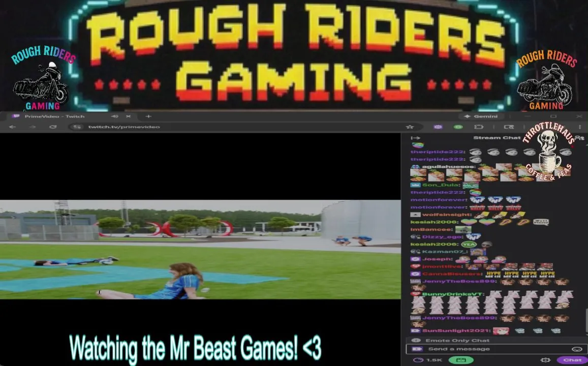Open site information icon beside the URL
The image size is (588, 366).
pos(77,127)
